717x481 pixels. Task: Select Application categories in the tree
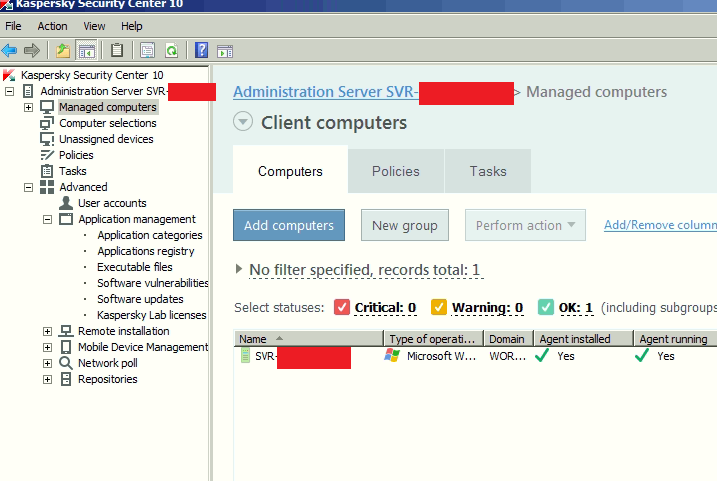pyautogui.click(x=150, y=235)
